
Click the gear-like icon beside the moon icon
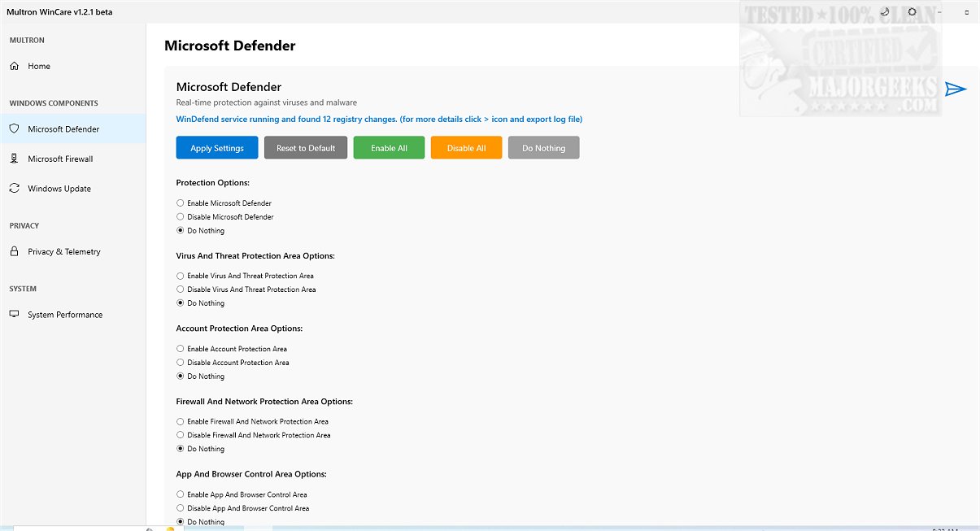pos(912,12)
